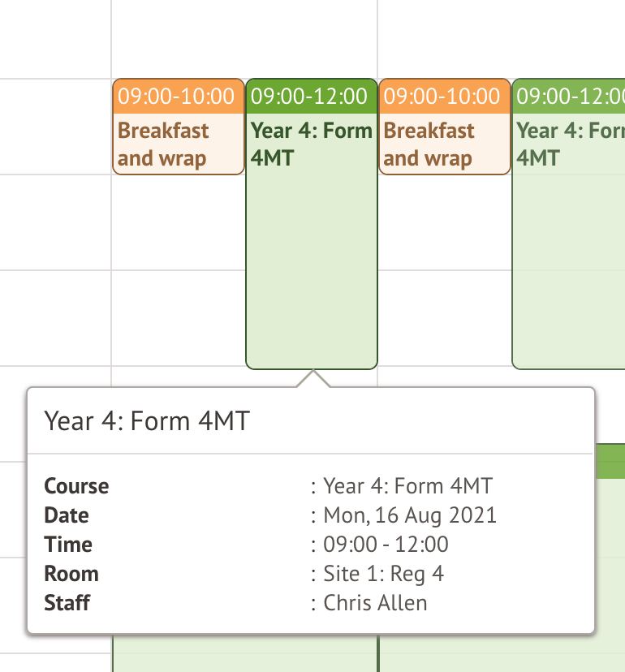
Task: Click the cut-off light green 09:00-12:00 header
Action: point(570,97)
